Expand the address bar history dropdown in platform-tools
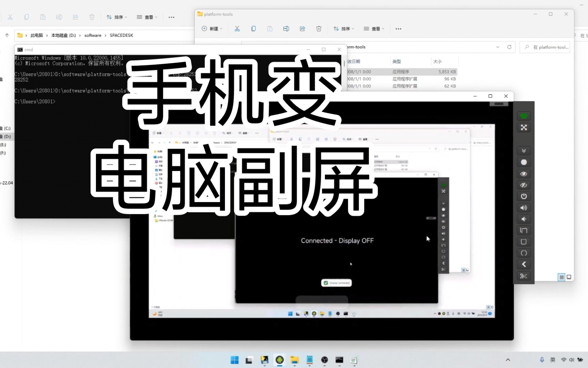This screenshot has height=368, width=588. 498,47
